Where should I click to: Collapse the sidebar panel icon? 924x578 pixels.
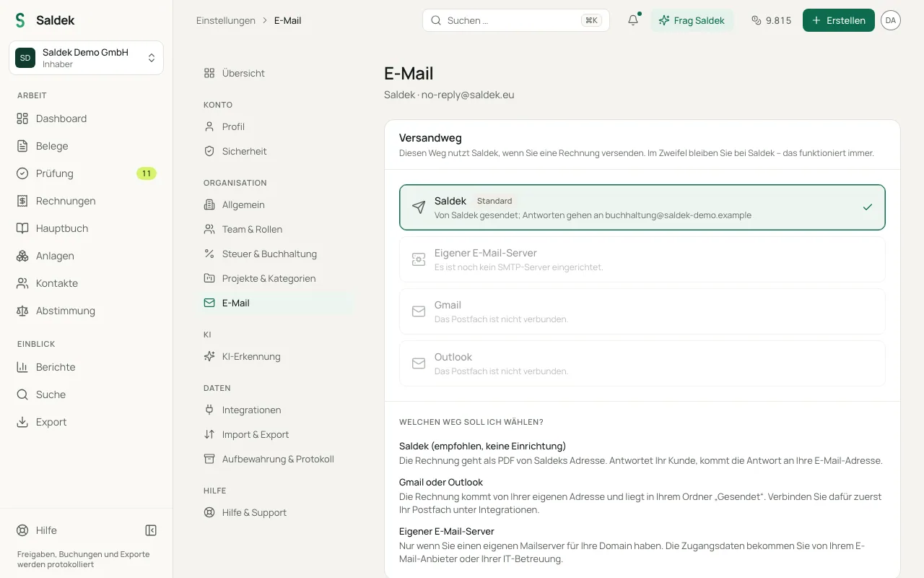(151, 530)
